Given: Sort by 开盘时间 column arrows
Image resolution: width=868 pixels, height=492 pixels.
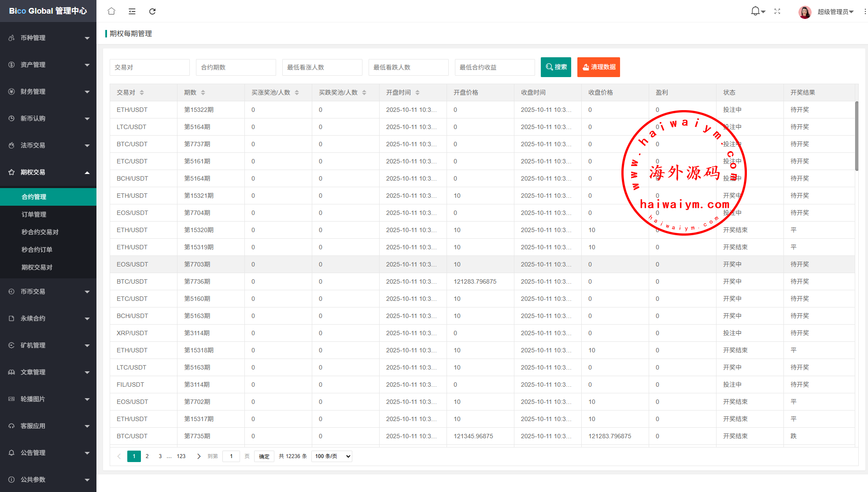Looking at the screenshot, I should (x=417, y=92).
